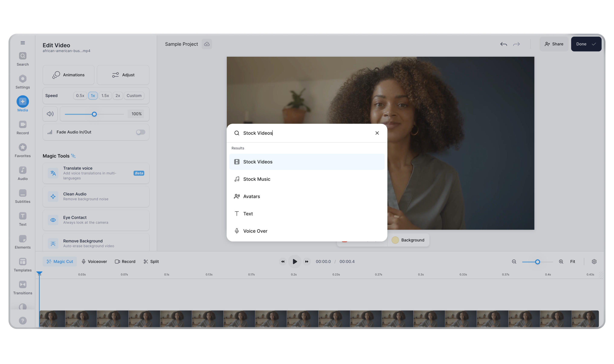Click Voiceover in timeline toolbar

(94, 262)
